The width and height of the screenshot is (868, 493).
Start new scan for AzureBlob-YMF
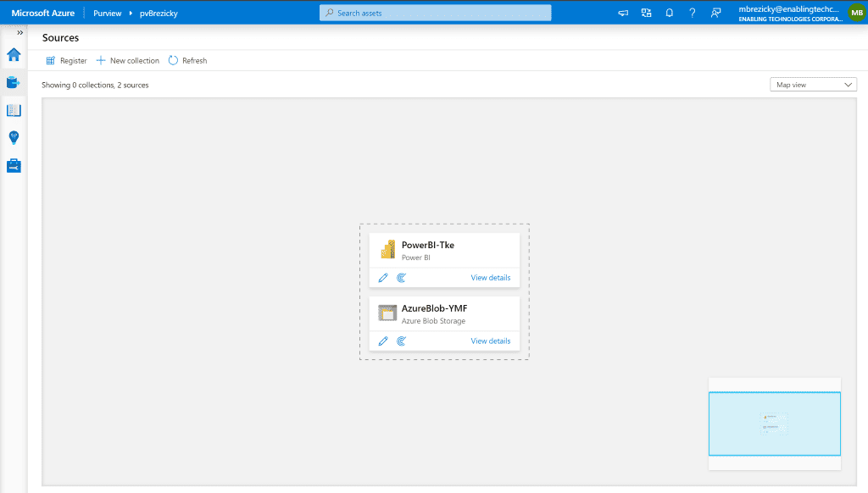pyautogui.click(x=401, y=341)
